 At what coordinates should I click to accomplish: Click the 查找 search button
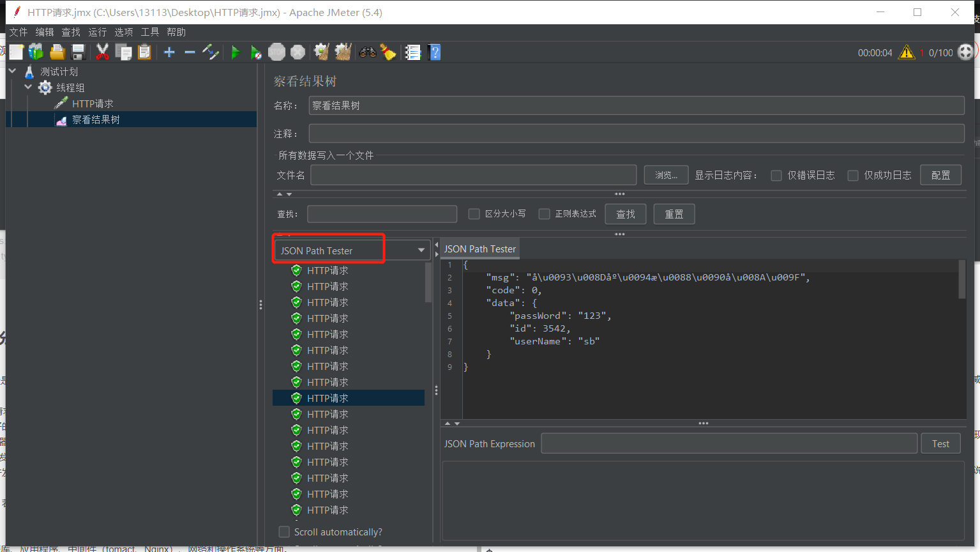[626, 214]
